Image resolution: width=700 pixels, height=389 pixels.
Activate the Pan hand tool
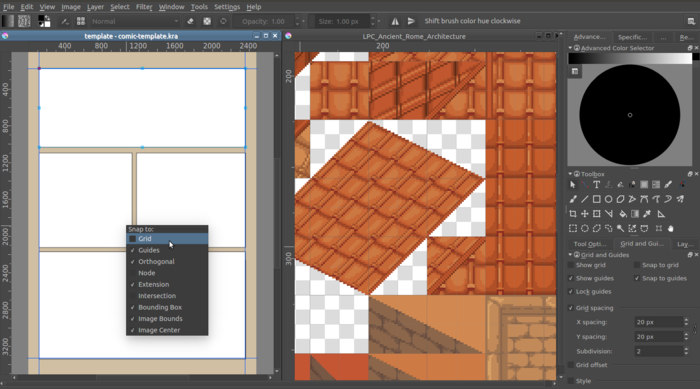coord(671,229)
